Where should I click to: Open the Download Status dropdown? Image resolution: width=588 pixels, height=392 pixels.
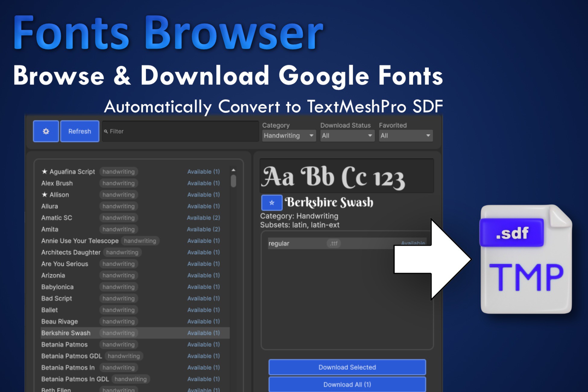point(347,136)
